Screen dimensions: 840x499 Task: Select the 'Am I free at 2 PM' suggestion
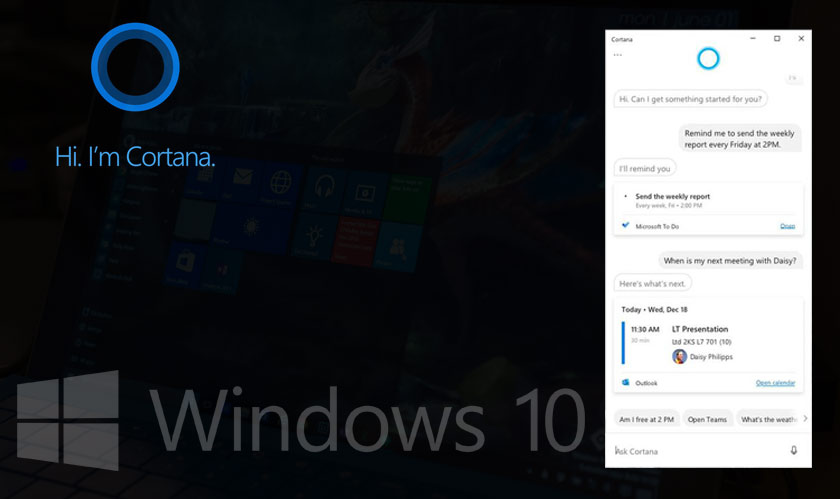647,419
